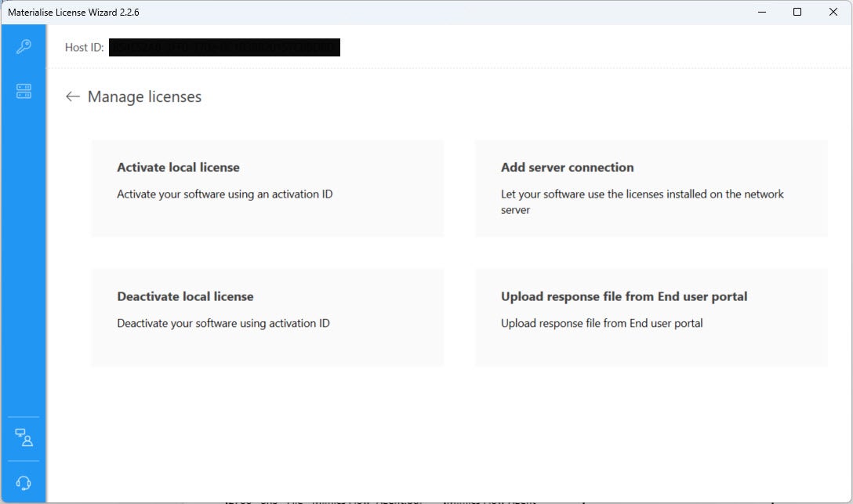Click the response file upload description text

tap(601, 323)
